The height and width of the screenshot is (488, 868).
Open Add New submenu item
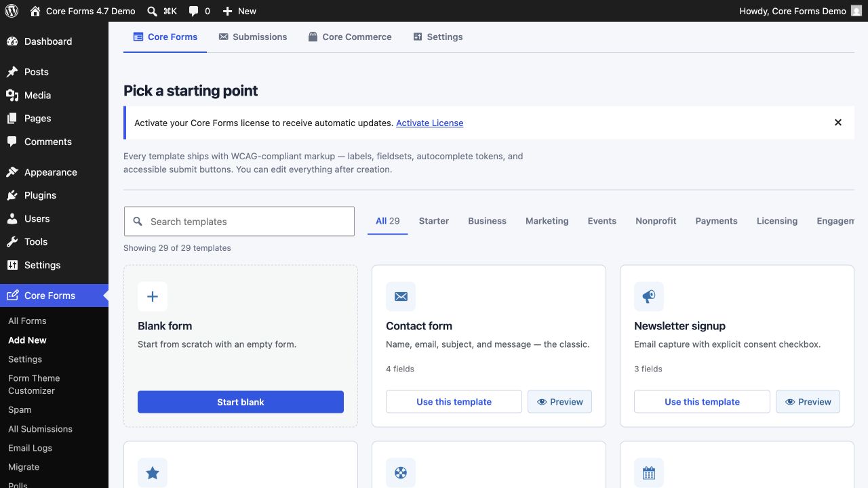pyautogui.click(x=27, y=340)
